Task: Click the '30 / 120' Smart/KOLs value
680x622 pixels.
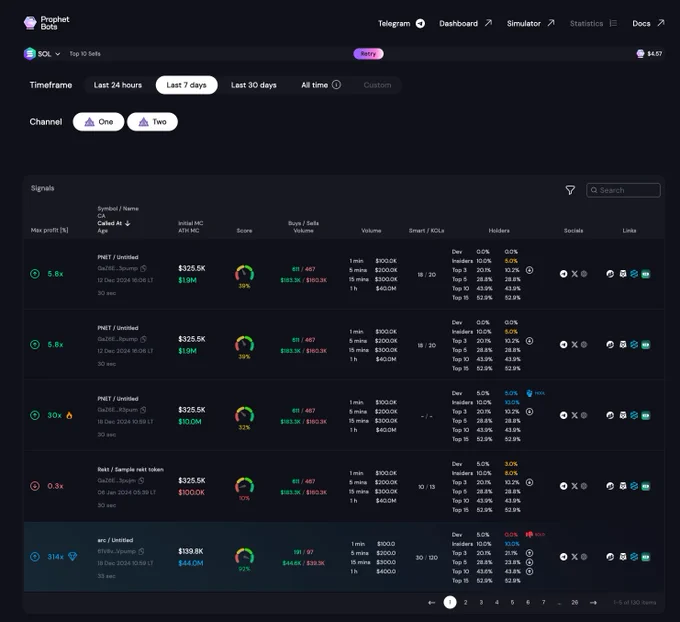Action: tap(426, 557)
